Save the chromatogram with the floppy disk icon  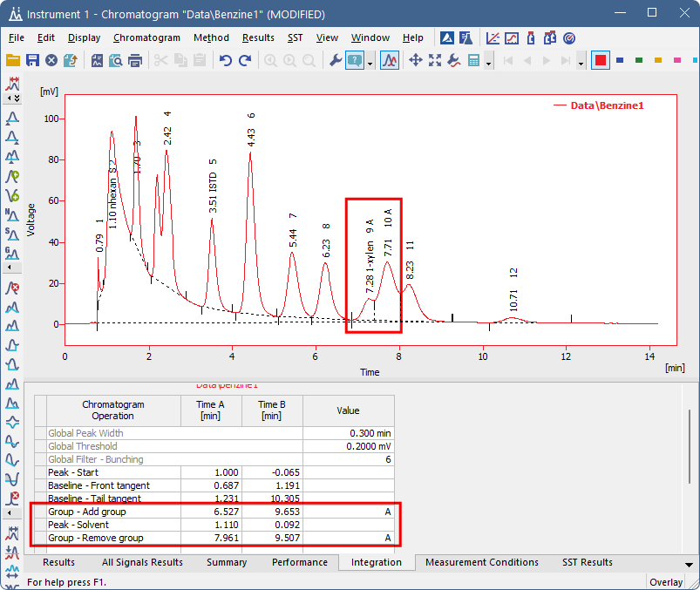32,60
